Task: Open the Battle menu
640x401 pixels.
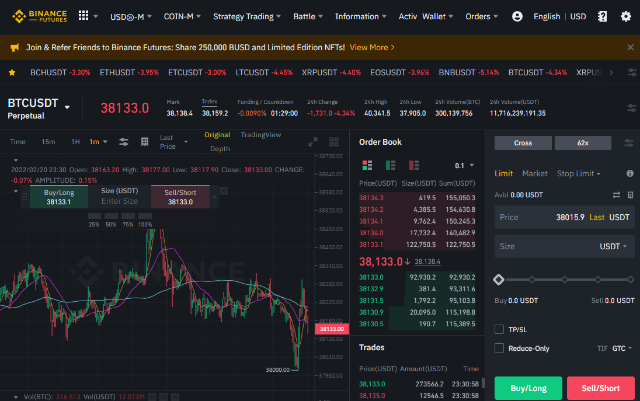Action: (x=308, y=16)
